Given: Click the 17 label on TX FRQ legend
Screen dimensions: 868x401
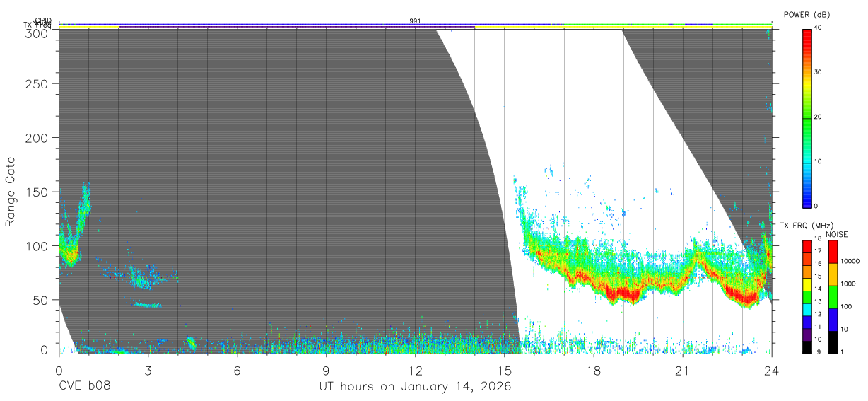Looking at the screenshot, I should tap(819, 251).
